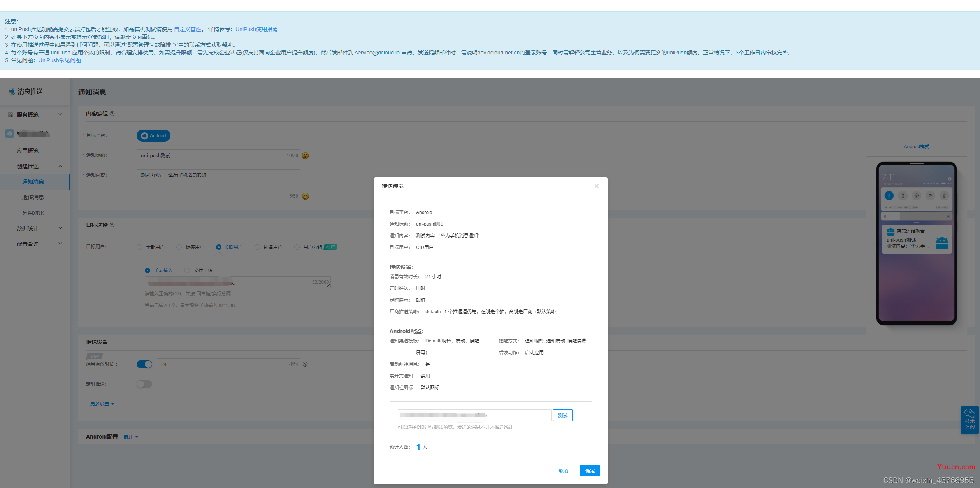Viewport: 980px width, 488px height.
Task: Click the CID test input field in dialog
Action: pos(474,415)
